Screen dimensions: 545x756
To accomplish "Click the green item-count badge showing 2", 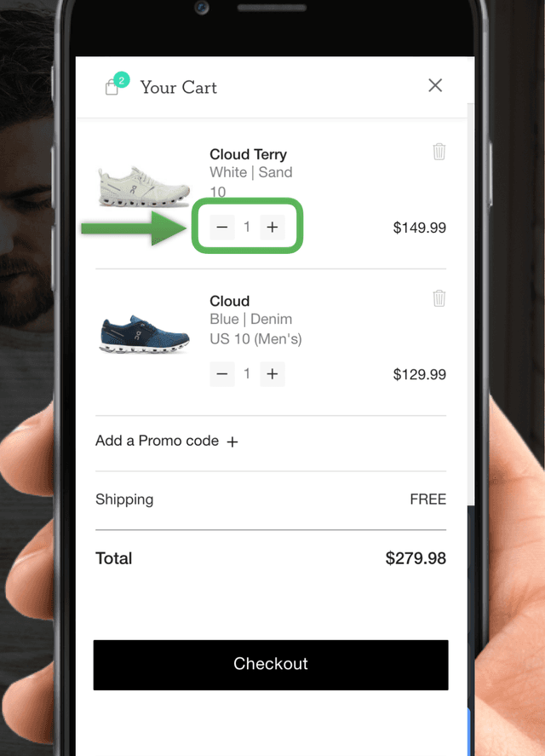I will click(122, 80).
